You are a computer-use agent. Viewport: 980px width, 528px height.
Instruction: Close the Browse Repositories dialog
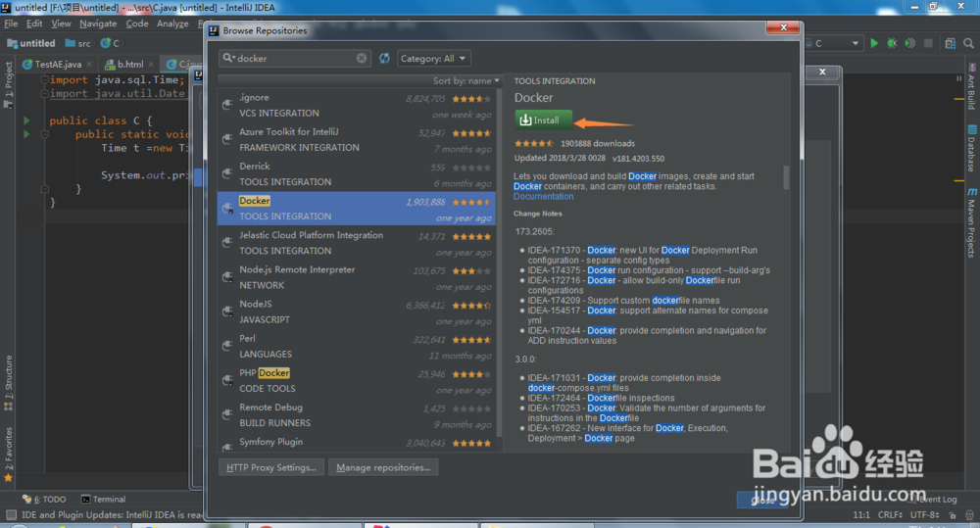click(783, 27)
